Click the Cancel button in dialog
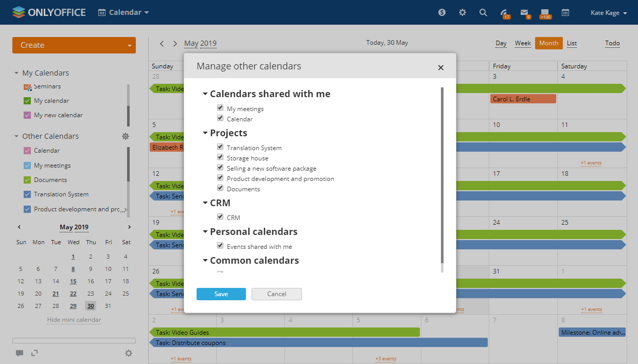The width and height of the screenshot is (638, 364). pos(277,294)
